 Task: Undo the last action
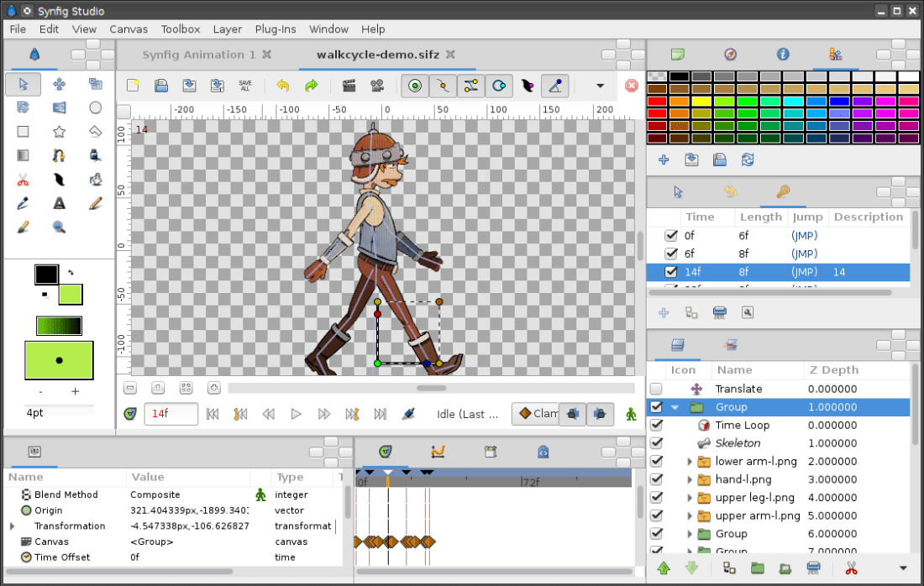tap(283, 86)
